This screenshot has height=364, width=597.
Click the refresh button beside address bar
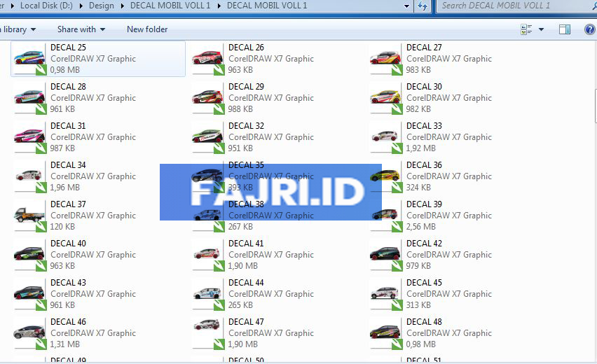[x=423, y=6]
